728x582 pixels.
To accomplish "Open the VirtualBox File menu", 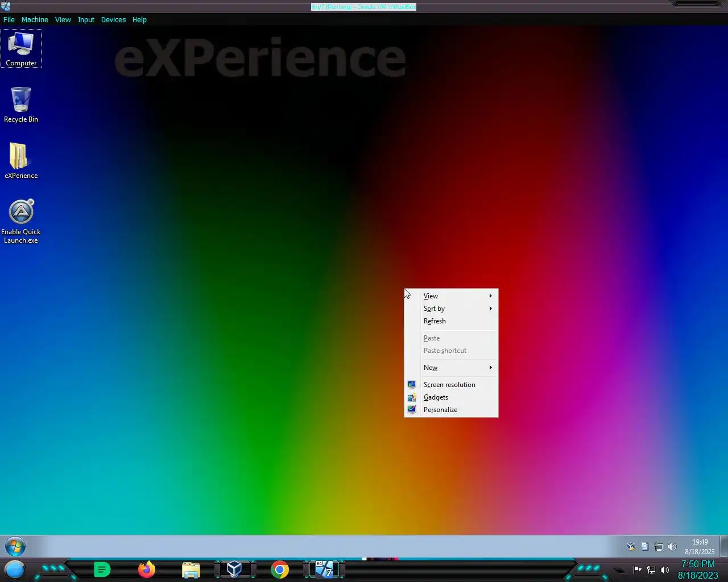I will click(x=9, y=19).
